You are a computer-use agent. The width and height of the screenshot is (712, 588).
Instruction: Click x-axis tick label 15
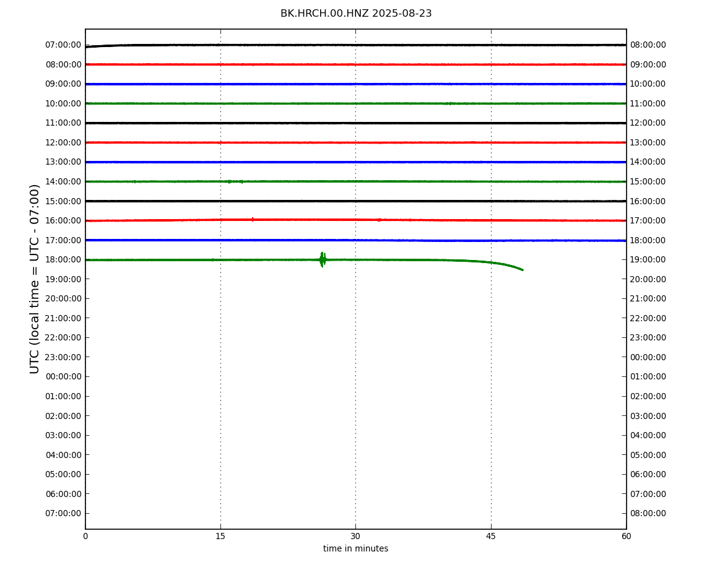[x=220, y=536]
